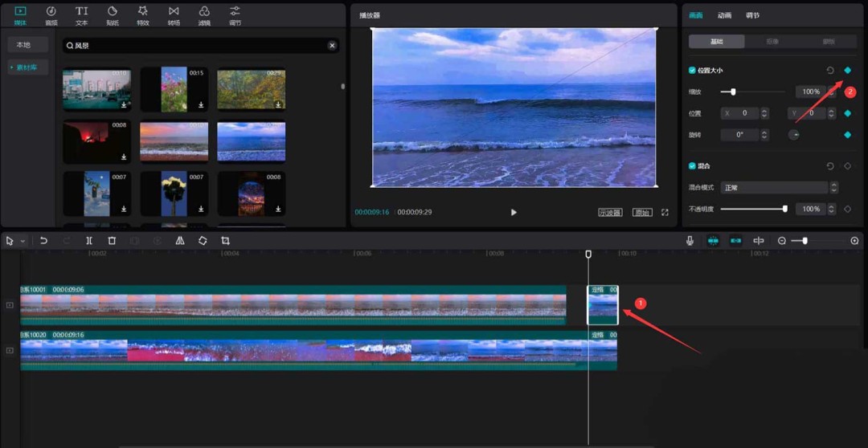Open the 转场 transitions panel

point(174,14)
